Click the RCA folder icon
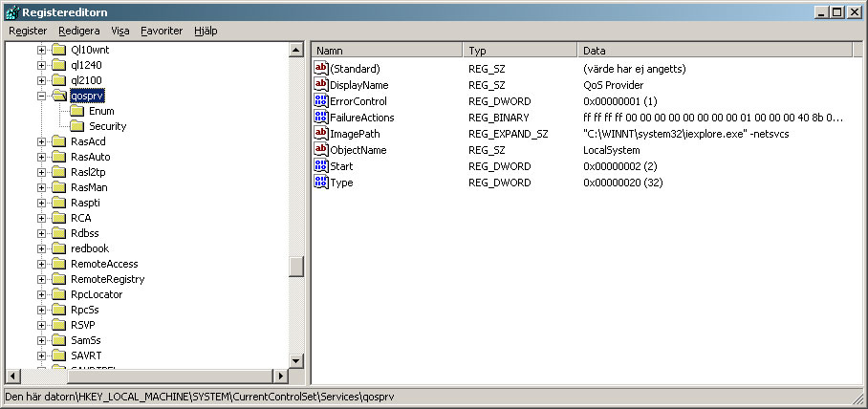868x409 pixels. (58, 218)
